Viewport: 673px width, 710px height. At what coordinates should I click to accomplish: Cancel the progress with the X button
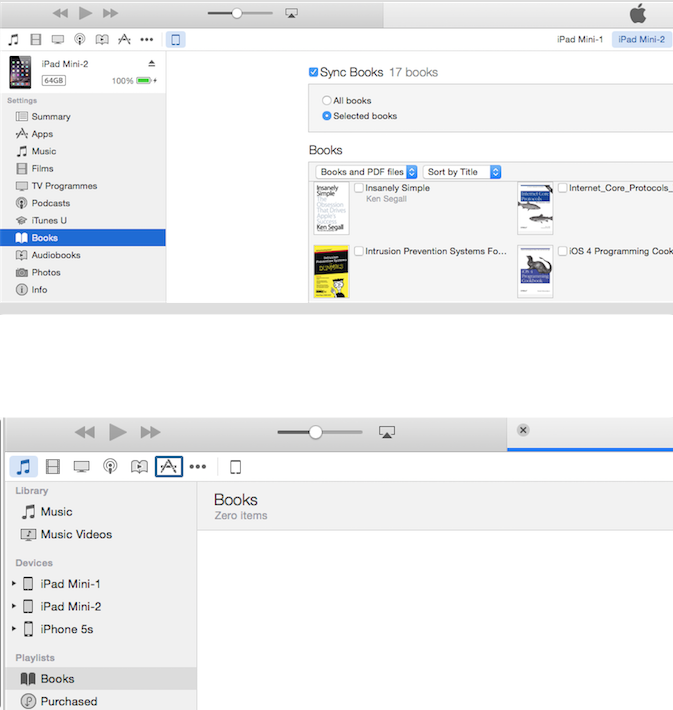click(523, 430)
